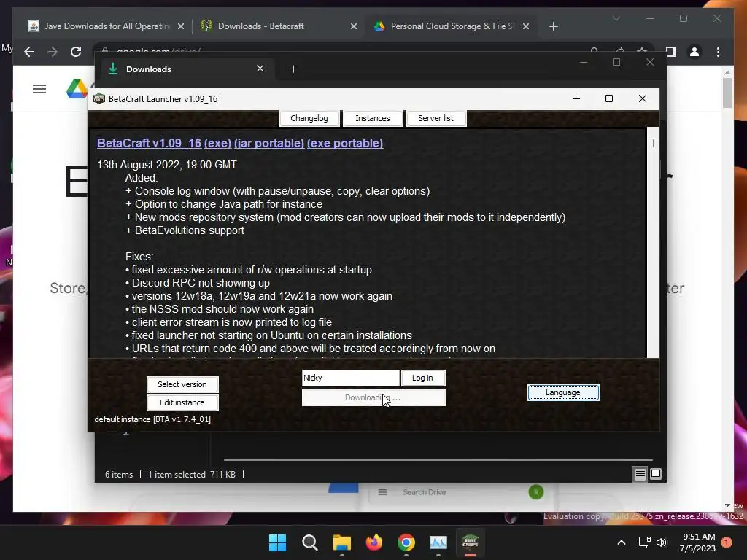The width and height of the screenshot is (747, 560).
Task: Reload the Chrome page
Action: click(76, 52)
